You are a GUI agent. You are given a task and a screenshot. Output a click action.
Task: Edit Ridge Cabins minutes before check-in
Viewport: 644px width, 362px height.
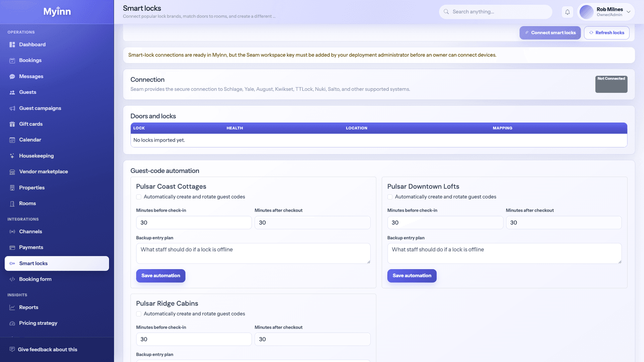(194, 339)
